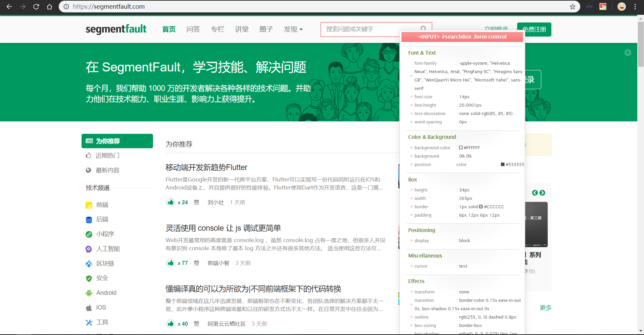
Task: Like the Flutter article with its thumbs-up
Action: point(170,202)
